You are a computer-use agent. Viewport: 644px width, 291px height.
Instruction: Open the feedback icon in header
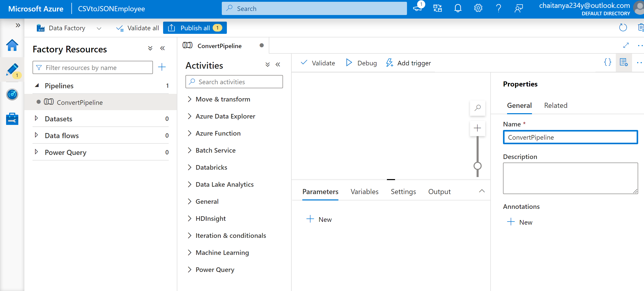coord(519,8)
